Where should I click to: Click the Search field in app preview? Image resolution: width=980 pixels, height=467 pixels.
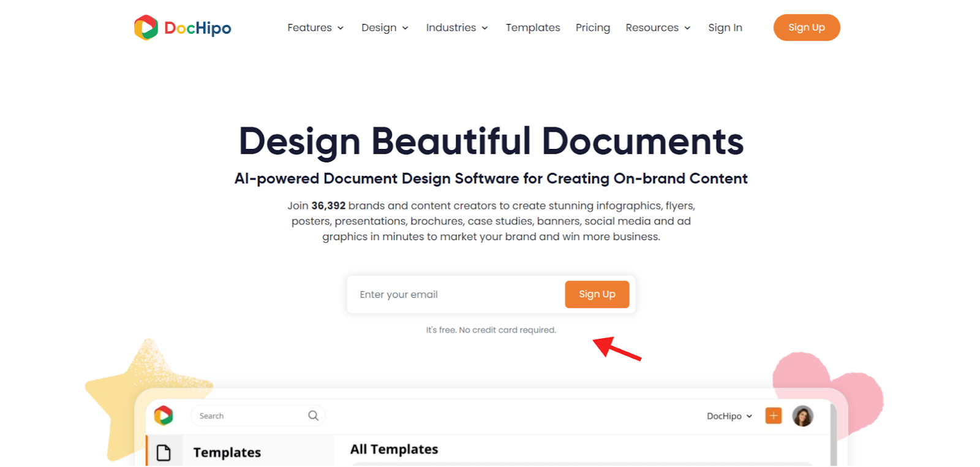[258, 416]
